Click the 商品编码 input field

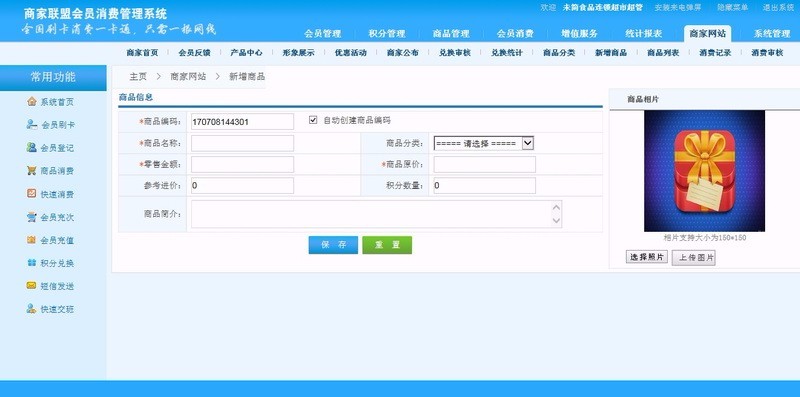point(242,121)
